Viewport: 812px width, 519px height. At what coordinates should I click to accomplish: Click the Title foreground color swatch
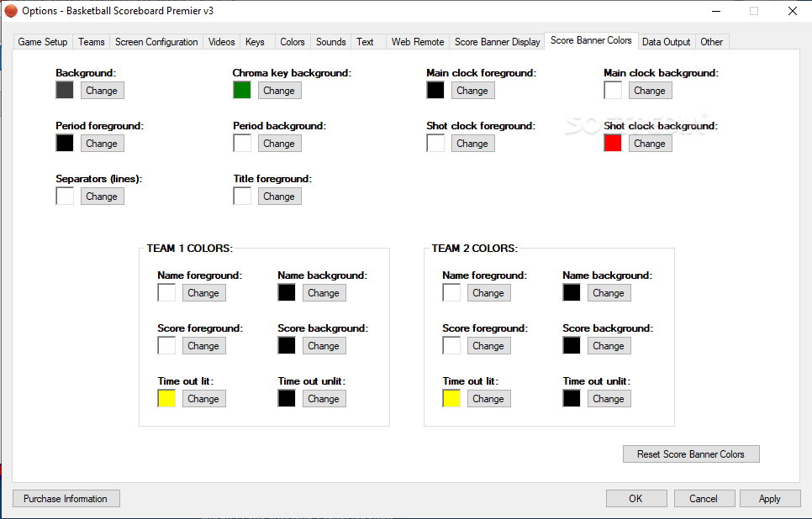point(242,197)
